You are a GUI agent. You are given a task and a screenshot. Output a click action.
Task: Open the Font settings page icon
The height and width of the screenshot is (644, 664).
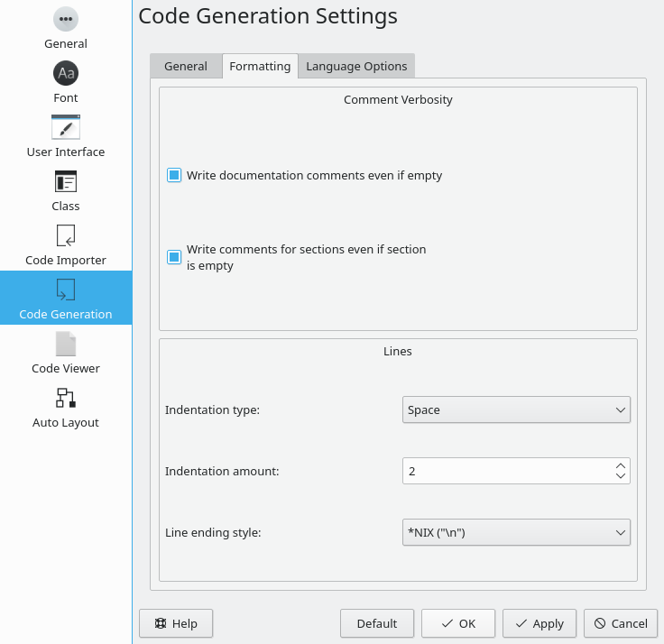[66, 73]
